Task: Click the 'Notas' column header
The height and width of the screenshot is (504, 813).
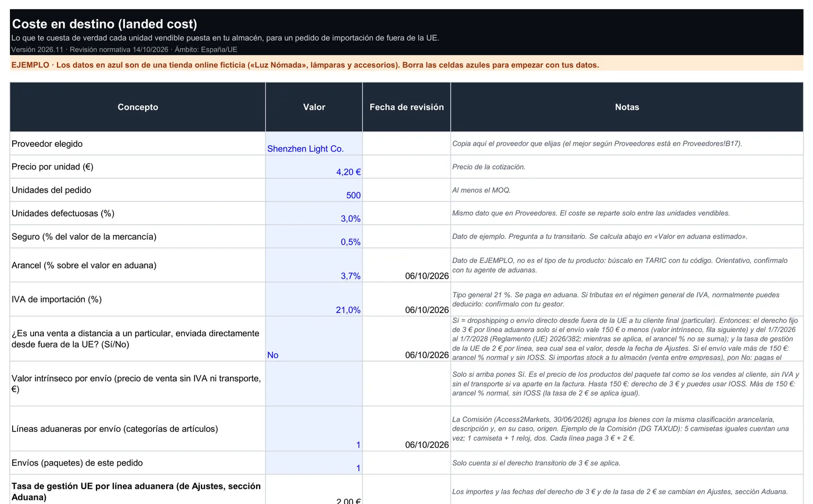Action: 627,107
